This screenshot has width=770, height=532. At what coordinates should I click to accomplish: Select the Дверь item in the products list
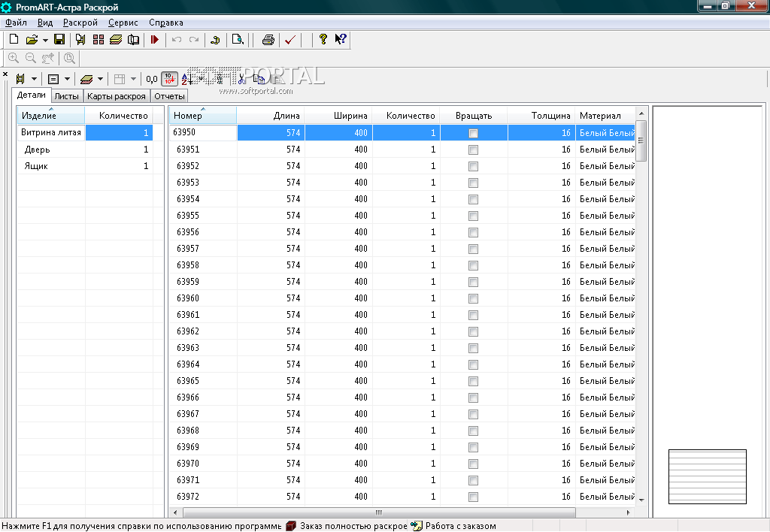[38, 150]
